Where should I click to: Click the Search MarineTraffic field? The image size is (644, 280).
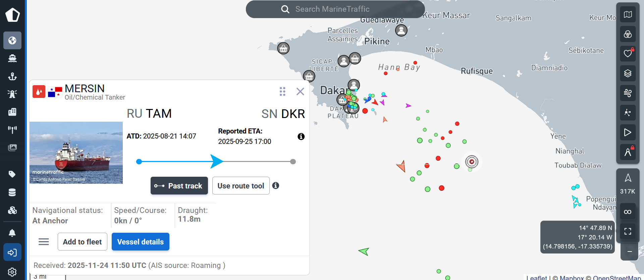(335, 9)
